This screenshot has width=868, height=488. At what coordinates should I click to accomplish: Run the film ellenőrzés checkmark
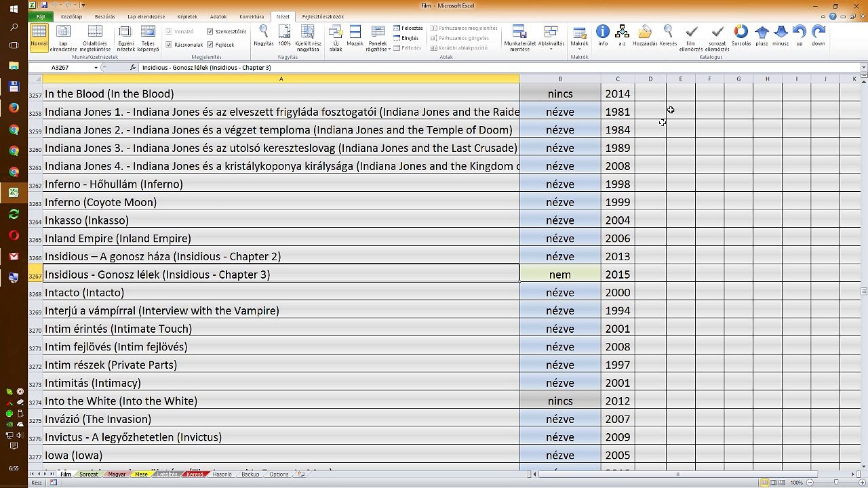coord(691,38)
